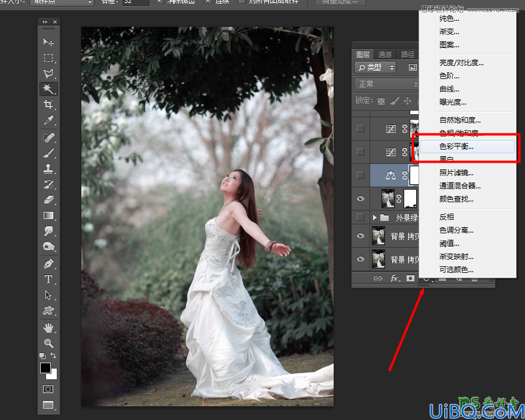525x420 pixels.
Task: Select the Polygonal Lasso tool
Action: point(48,74)
